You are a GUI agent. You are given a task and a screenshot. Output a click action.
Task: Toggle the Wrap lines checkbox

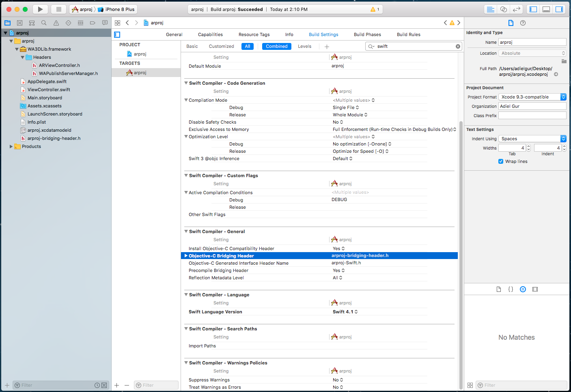tap(501, 161)
